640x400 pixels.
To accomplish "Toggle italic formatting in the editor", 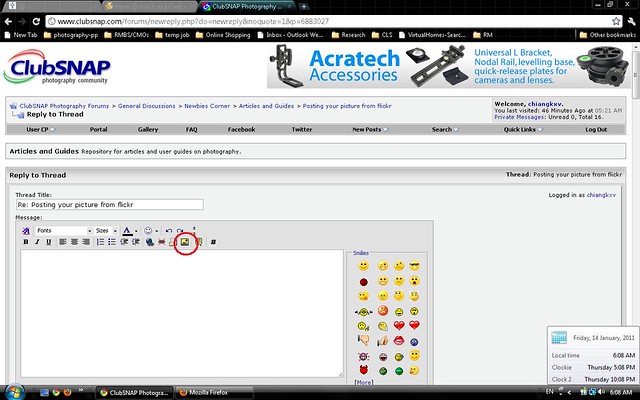I will click(x=37, y=242).
